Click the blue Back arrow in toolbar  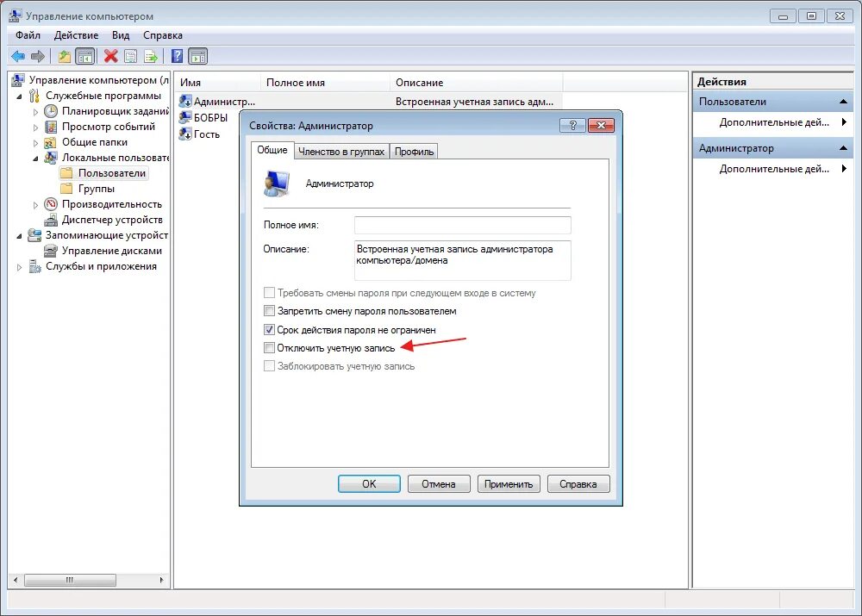[x=17, y=56]
